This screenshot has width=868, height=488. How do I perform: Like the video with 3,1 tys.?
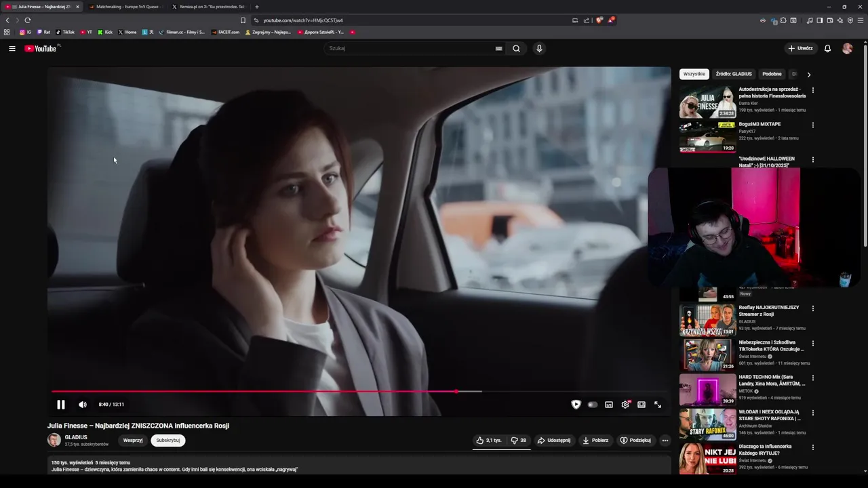click(x=489, y=441)
